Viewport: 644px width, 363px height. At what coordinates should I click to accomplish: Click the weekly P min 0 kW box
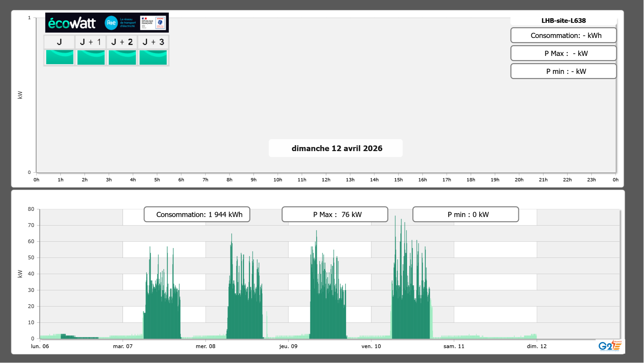[465, 214]
